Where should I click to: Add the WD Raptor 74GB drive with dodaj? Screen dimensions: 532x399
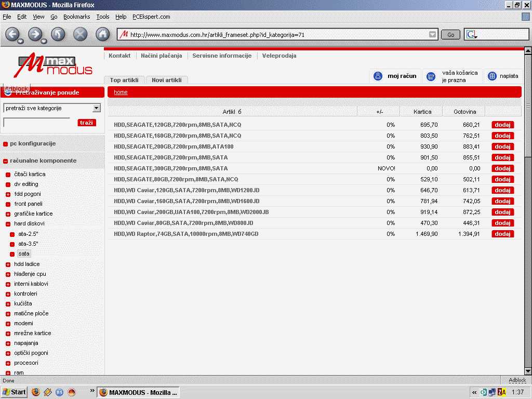tap(502, 234)
